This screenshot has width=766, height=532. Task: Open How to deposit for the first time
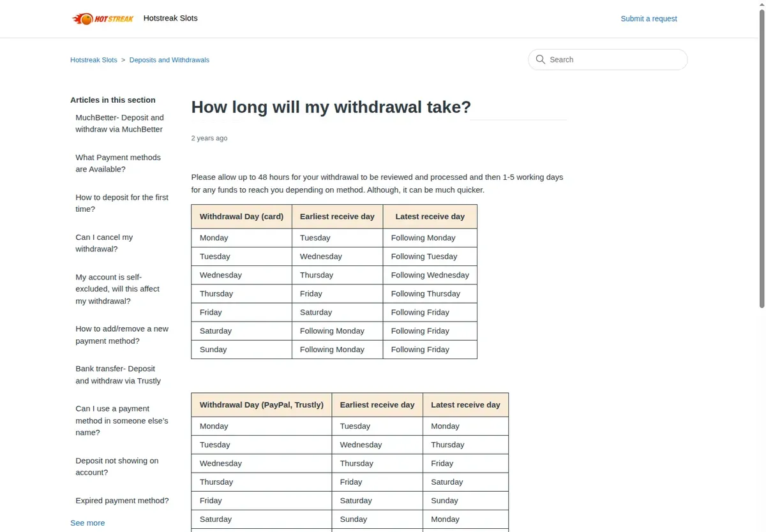[122, 203]
